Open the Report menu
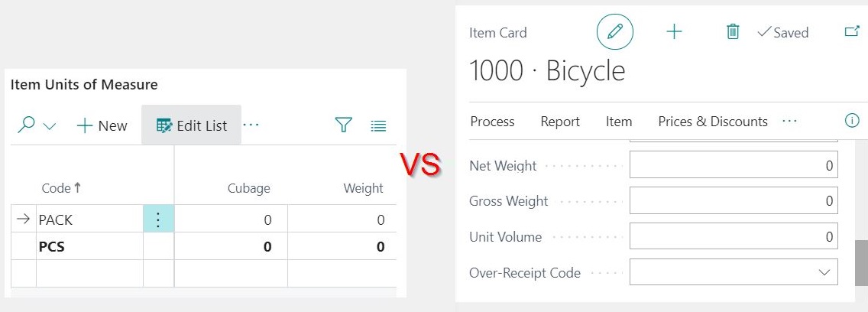This screenshot has width=868, height=312. (x=560, y=122)
